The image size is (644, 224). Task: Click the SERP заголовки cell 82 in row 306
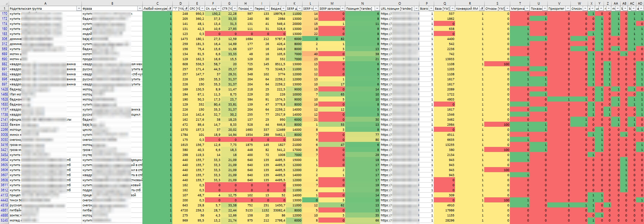tap(332, 39)
